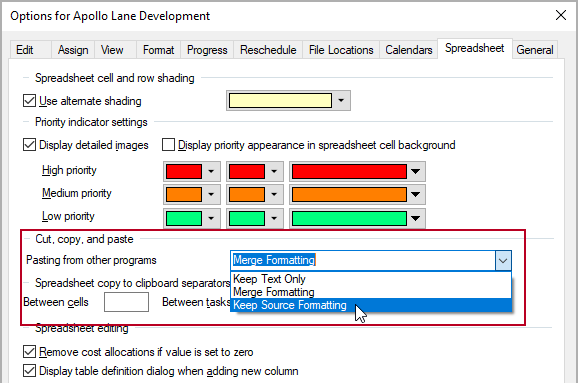Toggle Display table definition dialog checkbox
578x383 pixels.
[29, 371]
